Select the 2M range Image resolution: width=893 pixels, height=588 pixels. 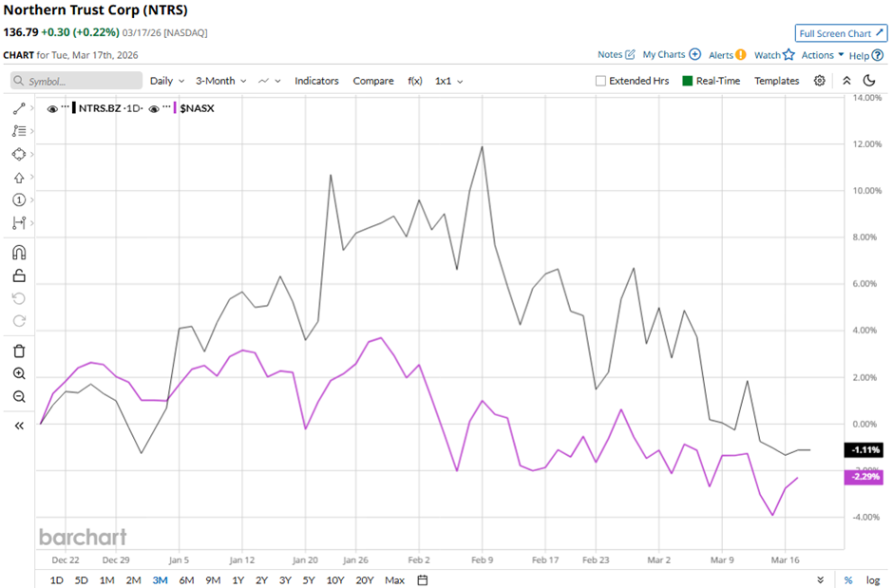click(x=133, y=580)
